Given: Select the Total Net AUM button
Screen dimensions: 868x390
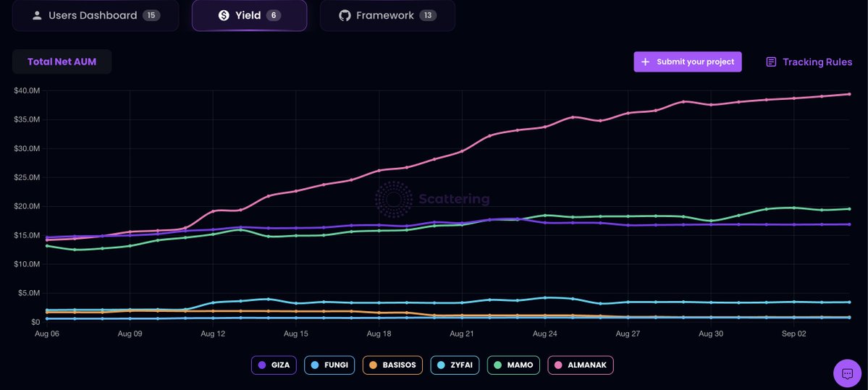Looking at the screenshot, I should tap(62, 62).
